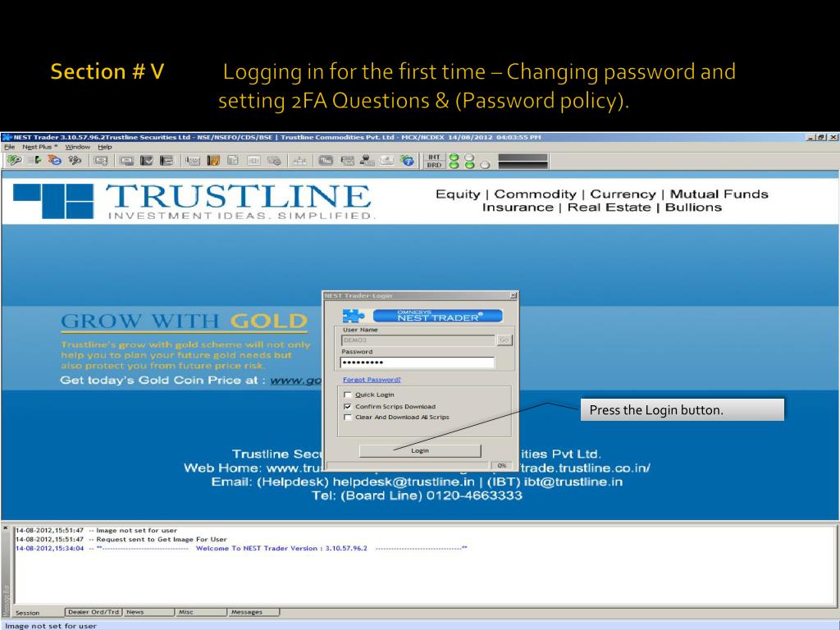Click the 0% progress value

(502, 466)
